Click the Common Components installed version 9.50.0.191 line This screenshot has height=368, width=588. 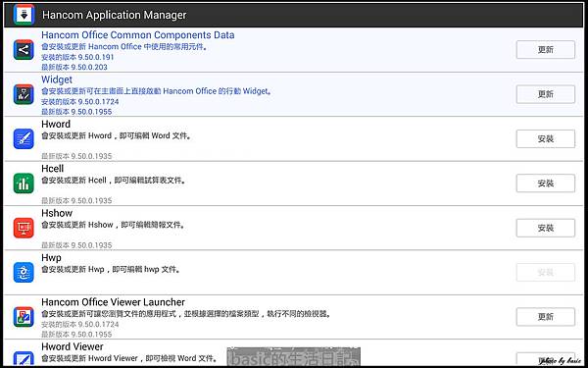(77, 58)
